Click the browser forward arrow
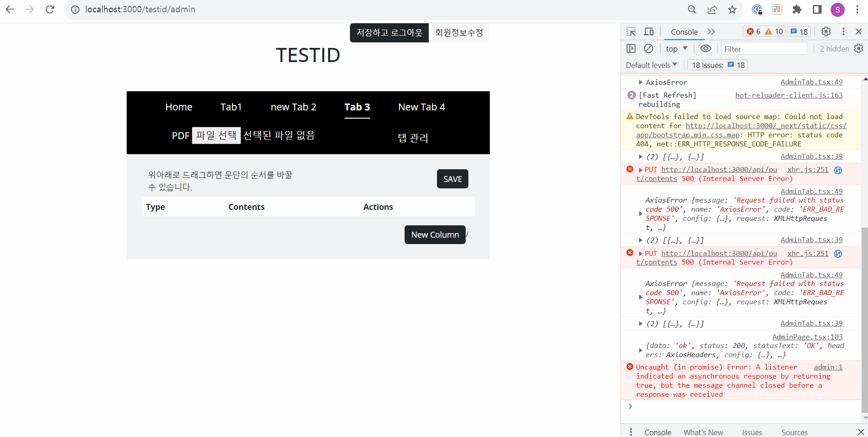This screenshot has width=868, height=437. [x=30, y=9]
